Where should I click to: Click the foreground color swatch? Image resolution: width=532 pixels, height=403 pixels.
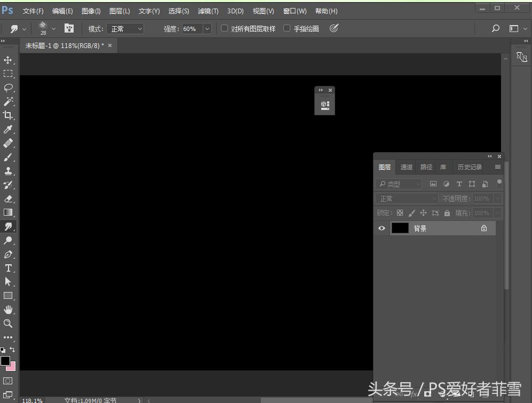click(x=5, y=361)
